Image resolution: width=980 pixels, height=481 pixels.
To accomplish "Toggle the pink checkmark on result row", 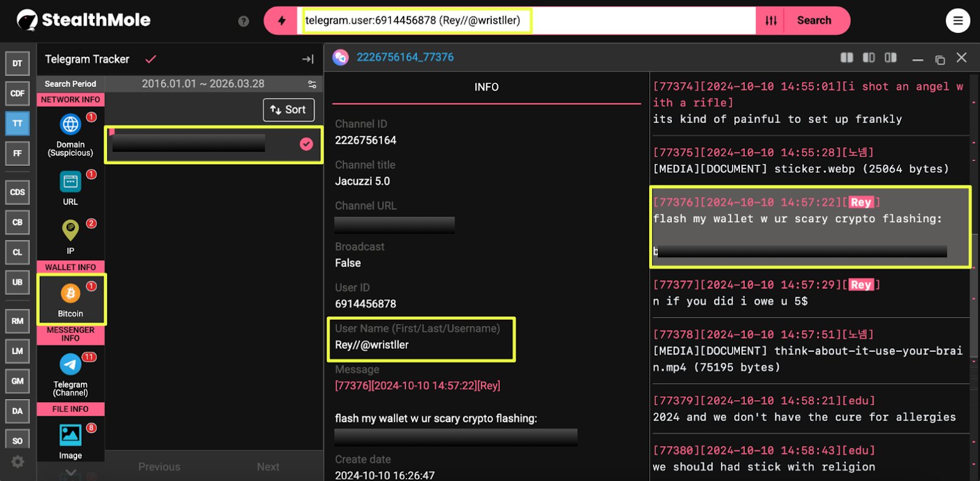I will [x=306, y=144].
